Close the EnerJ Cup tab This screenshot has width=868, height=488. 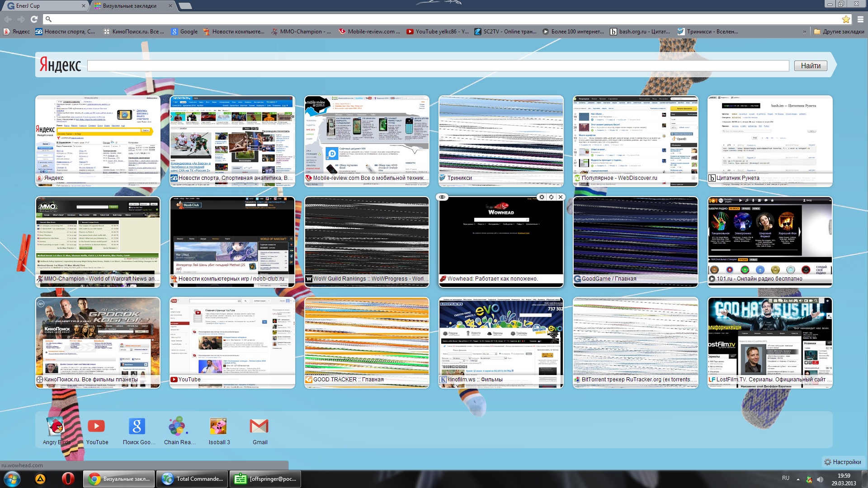83,6
